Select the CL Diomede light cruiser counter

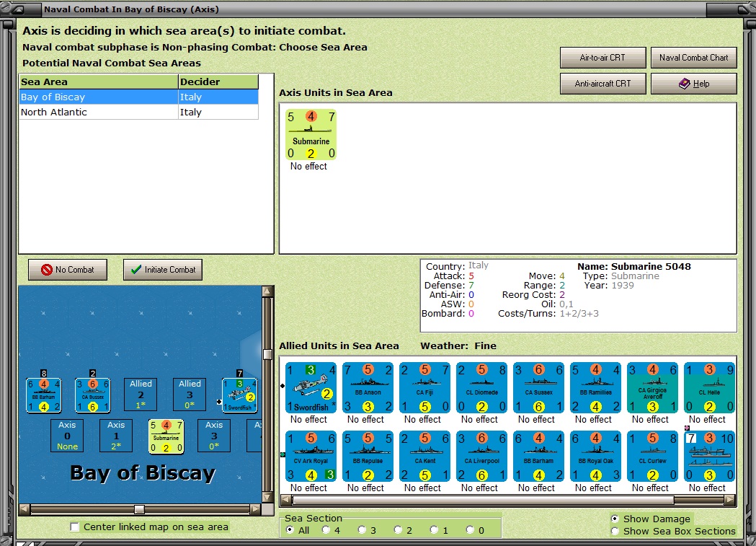pos(481,388)
